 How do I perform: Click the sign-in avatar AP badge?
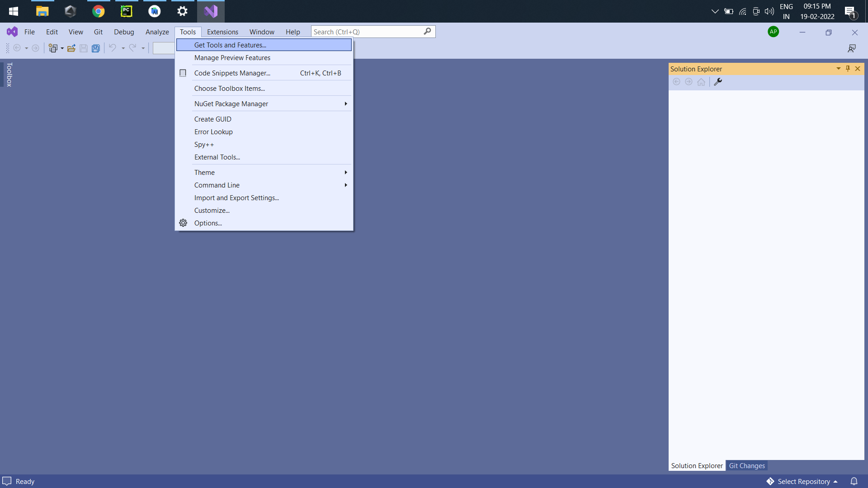[773, 32]
